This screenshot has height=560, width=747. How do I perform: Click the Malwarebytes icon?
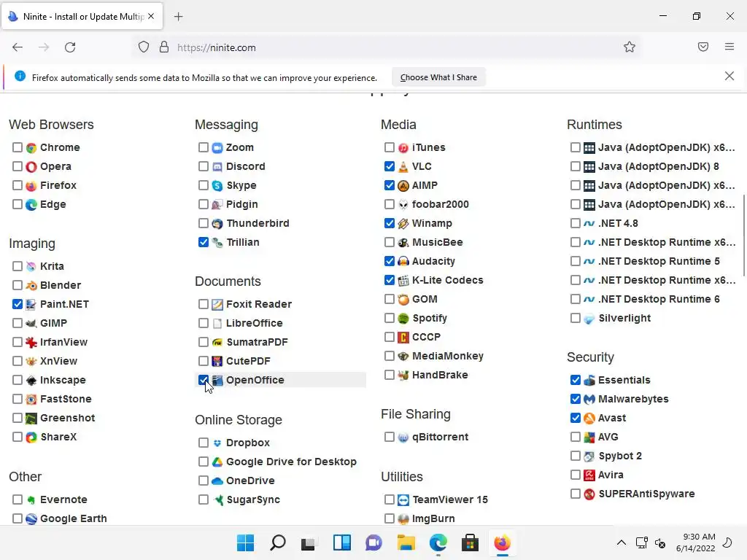point(589,399)
